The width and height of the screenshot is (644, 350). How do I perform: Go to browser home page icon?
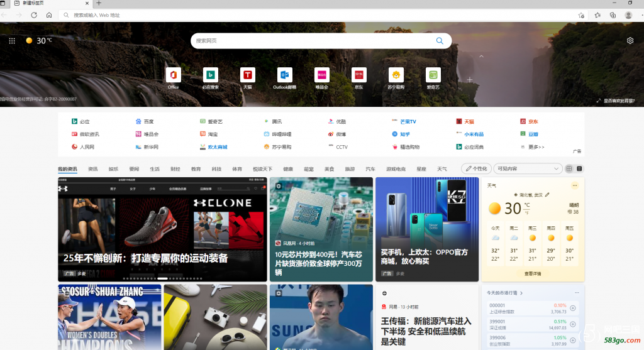click(49, 15)
